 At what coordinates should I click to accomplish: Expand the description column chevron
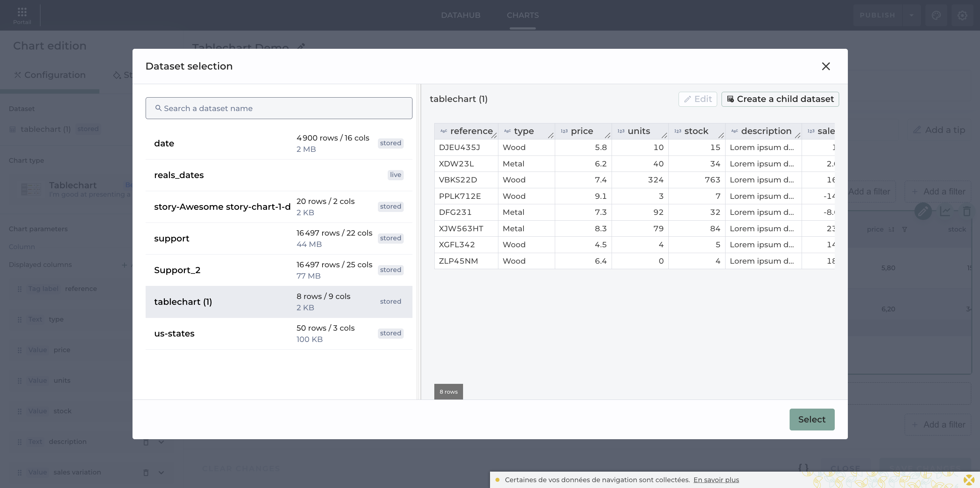point(161,442)
